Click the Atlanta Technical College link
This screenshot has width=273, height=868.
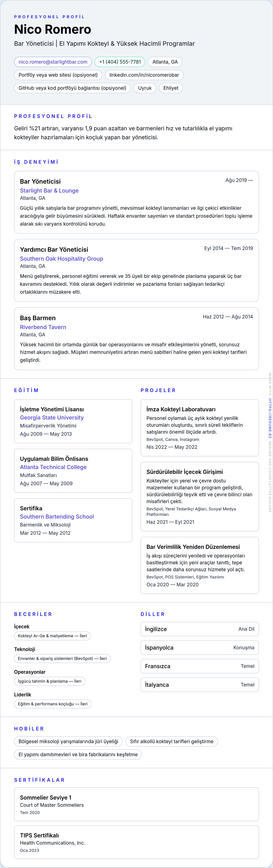(x=53, y=467)
